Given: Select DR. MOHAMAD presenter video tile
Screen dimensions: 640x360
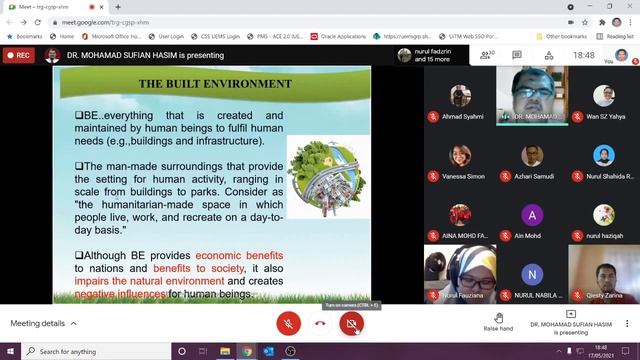Looking at the screenshot, I should tap(532, 96).
